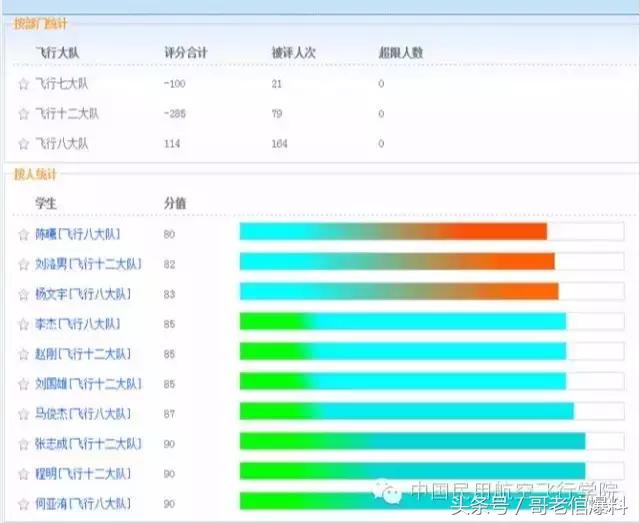This screenshot has width=640, height=523.
Task: Star the student scoring 82
Action: pyautogui.click(x=23, y=265)
